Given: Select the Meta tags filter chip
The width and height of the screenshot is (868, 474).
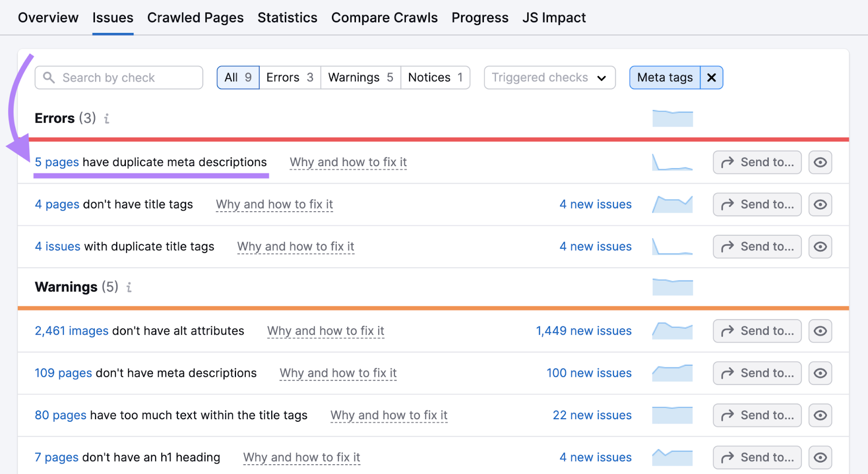Looking at the screenshot, I should (x=665, y=78).
